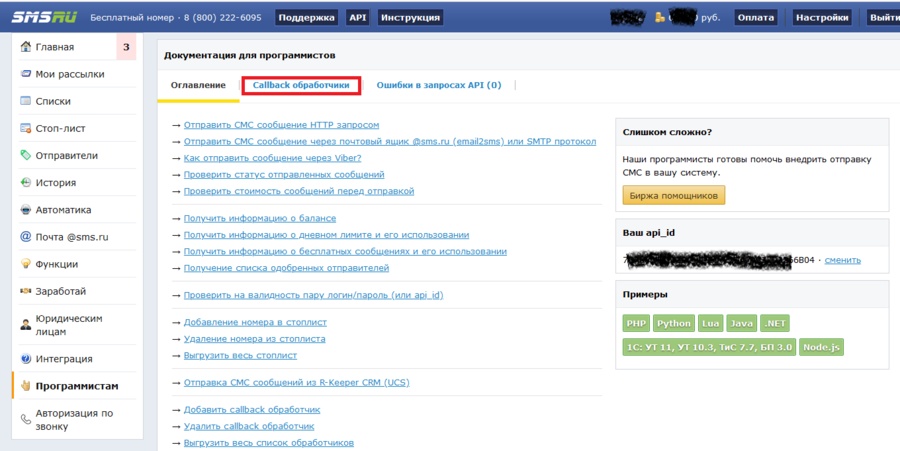Open Настройки in the header
The height and width of the screenshot is (451, 900).
tap(822, 17)
